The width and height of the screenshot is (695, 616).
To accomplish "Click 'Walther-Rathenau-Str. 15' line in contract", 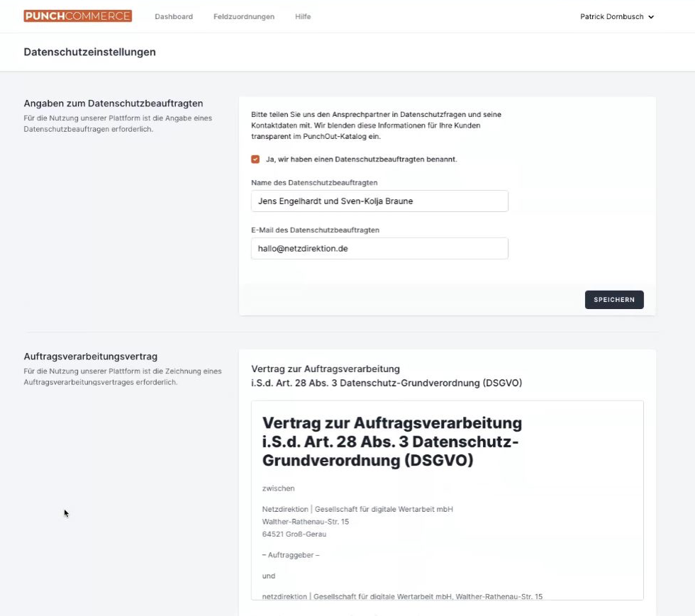I will [306, 522].
